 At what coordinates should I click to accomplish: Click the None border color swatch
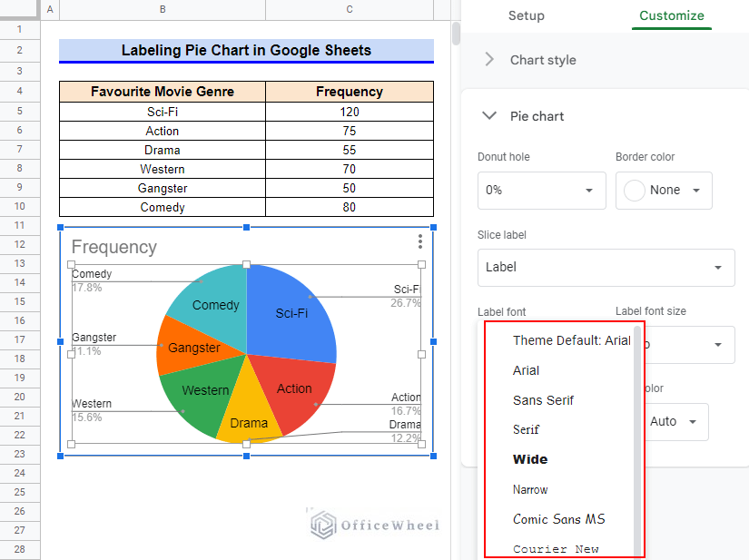633,190
